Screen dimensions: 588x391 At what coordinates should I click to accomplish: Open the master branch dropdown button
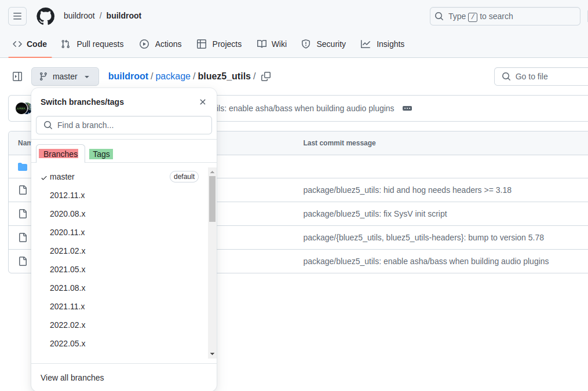pyautogui.click(x=65, y=76)
